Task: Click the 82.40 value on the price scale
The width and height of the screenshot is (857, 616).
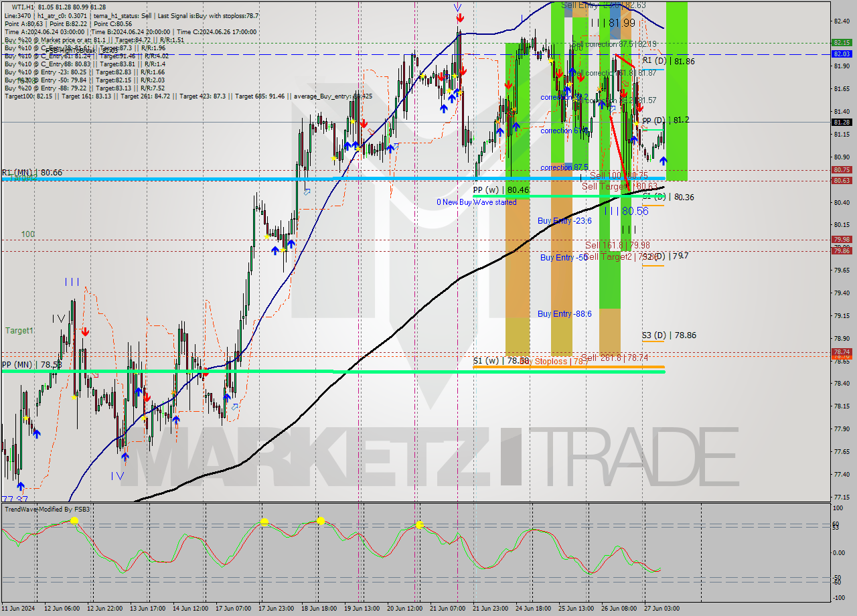Action: pos(842,21)
